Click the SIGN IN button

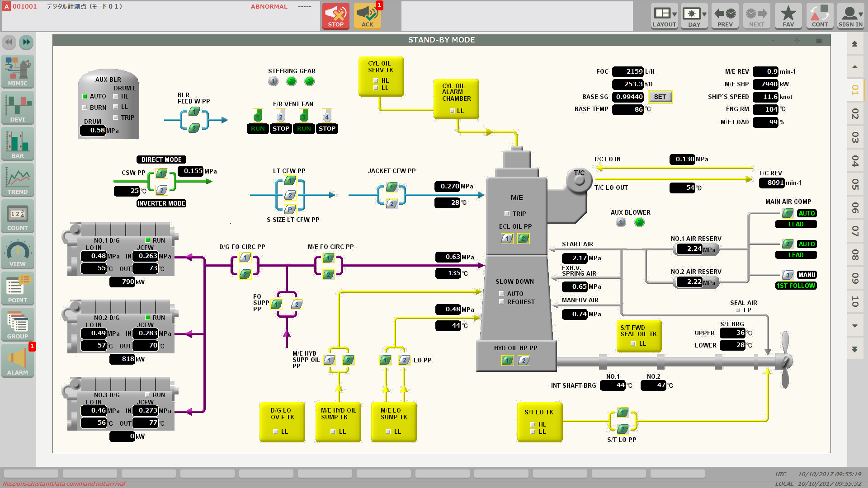[850, 16]
